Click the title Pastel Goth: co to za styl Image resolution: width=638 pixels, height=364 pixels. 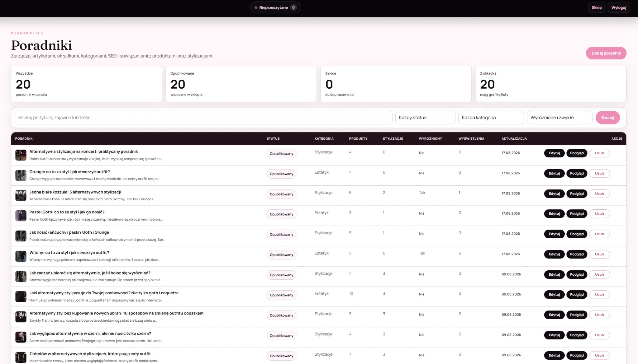tap(67, 212)
